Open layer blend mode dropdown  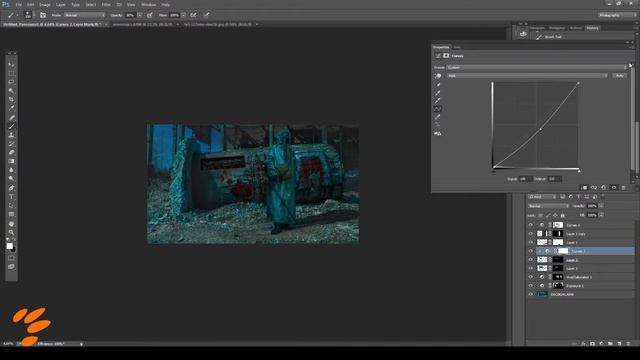tap(548, 206)
